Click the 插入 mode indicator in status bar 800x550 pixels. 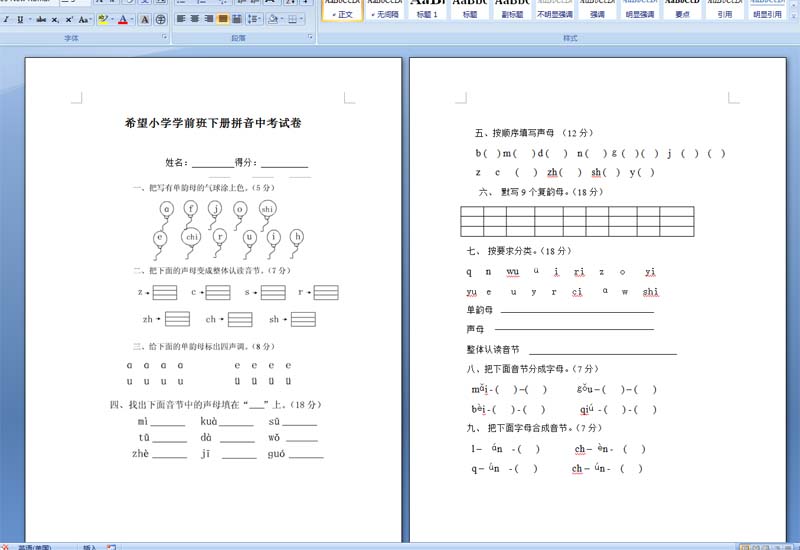click(90, 547)
